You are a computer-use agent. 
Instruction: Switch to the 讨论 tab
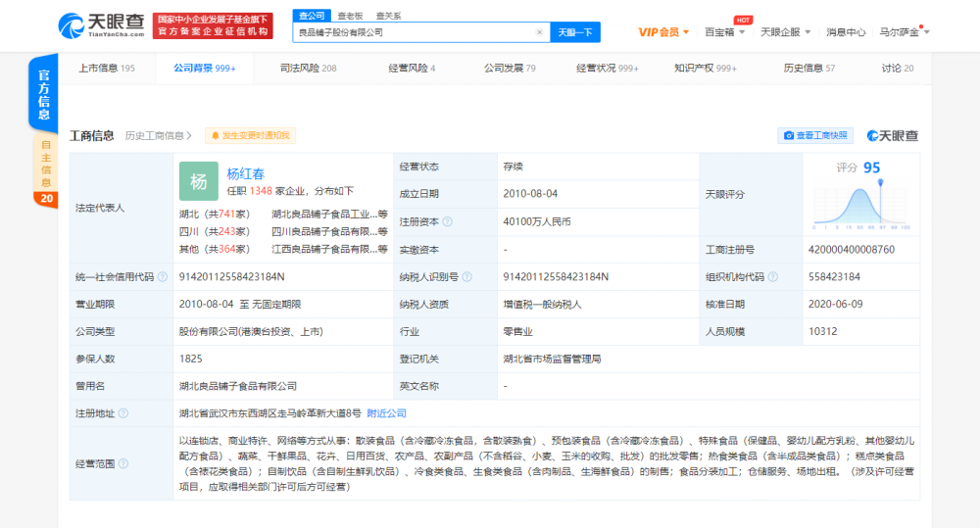pyautogui.click(x=898, y=69)
